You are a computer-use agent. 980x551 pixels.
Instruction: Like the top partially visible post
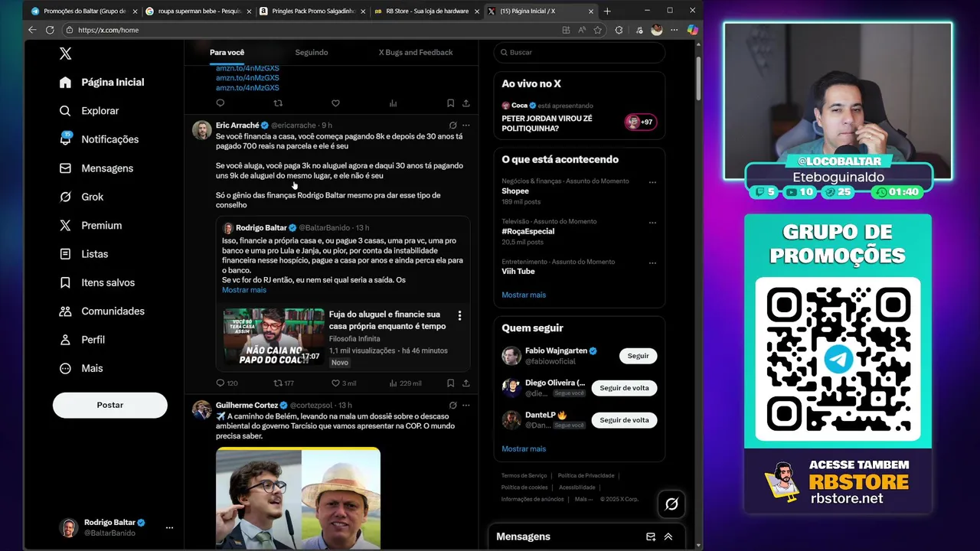(335, 103)
